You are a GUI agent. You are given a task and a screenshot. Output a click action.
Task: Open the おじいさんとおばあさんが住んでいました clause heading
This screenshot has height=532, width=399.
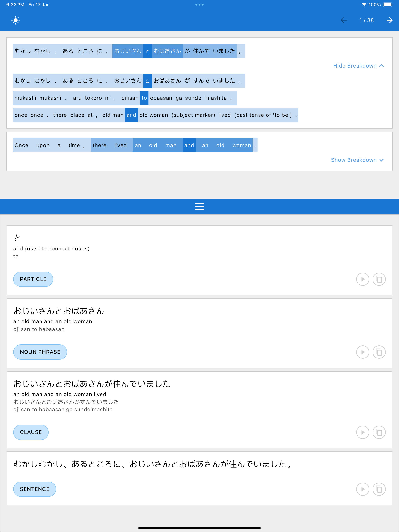92,384
